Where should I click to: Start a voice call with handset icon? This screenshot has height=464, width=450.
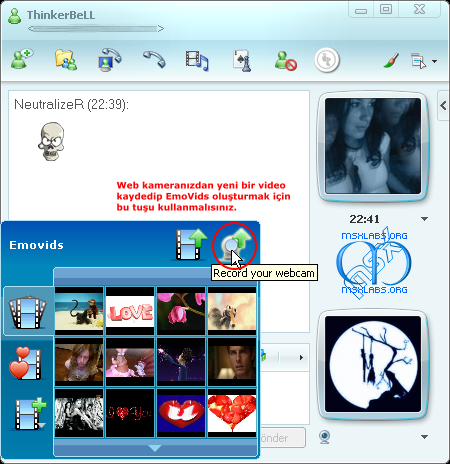(154, 59)
